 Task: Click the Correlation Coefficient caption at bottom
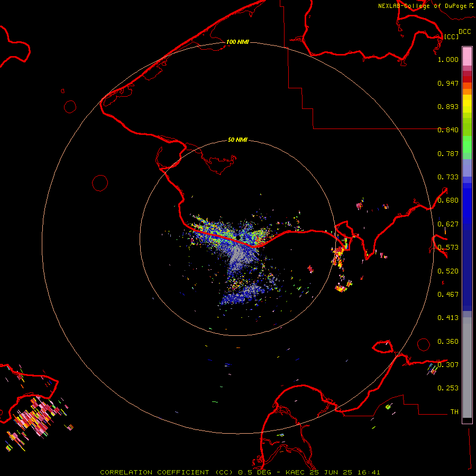pyautogui.click(x=240, y=472)
